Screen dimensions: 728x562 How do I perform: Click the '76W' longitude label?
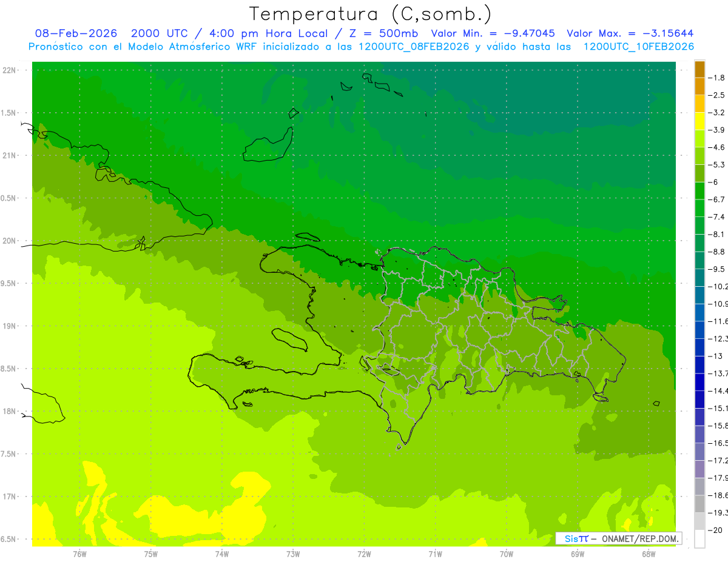point(79,554)
